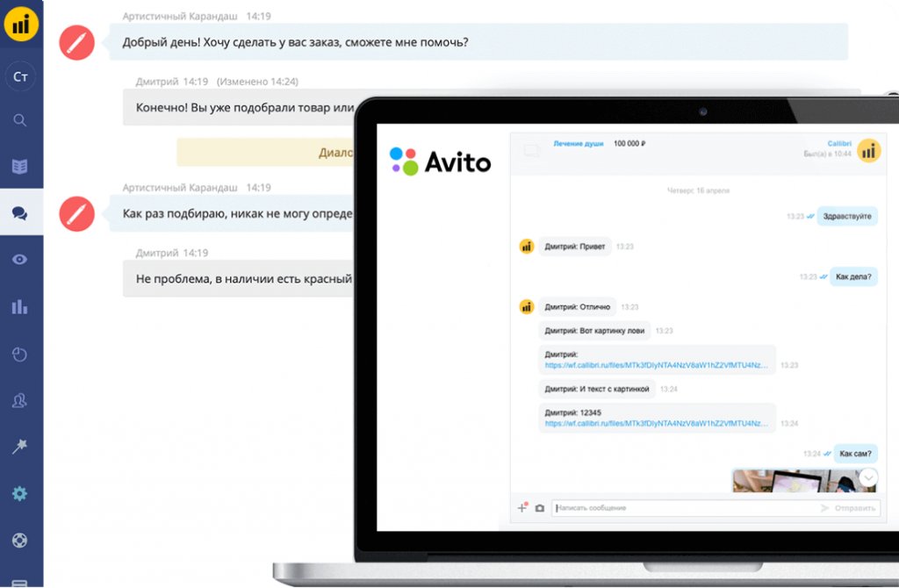Open the lifebuoy support icon
Screen dimensions: 899x588
tap(21, 540)
